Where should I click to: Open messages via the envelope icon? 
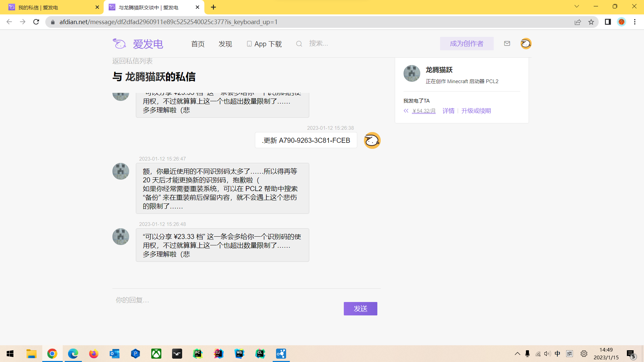pyautogui.click(x=507, y=44)
